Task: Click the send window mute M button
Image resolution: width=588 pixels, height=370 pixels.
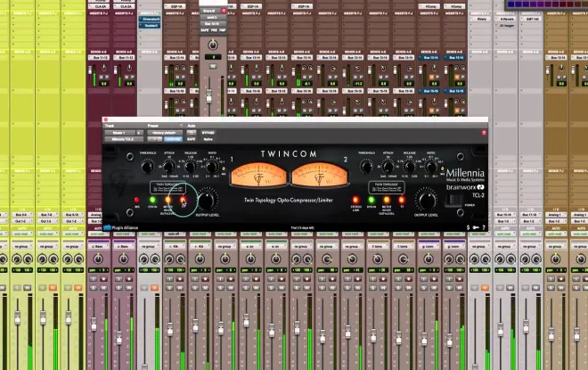Action: 213,66
